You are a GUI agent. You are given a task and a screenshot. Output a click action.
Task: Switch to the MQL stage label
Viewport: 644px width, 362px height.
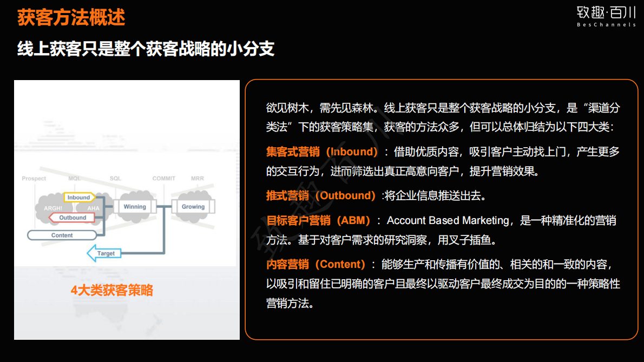(74, 178)
